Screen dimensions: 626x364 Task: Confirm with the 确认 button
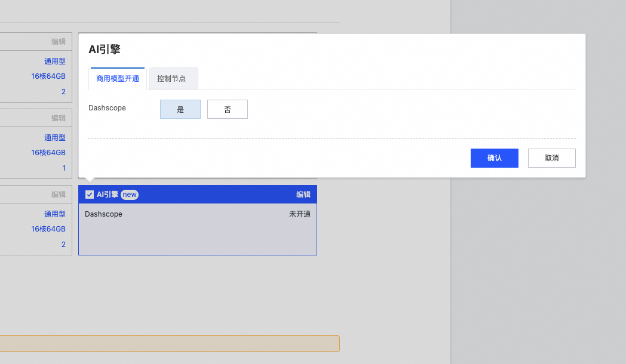(x=494, y=158)
